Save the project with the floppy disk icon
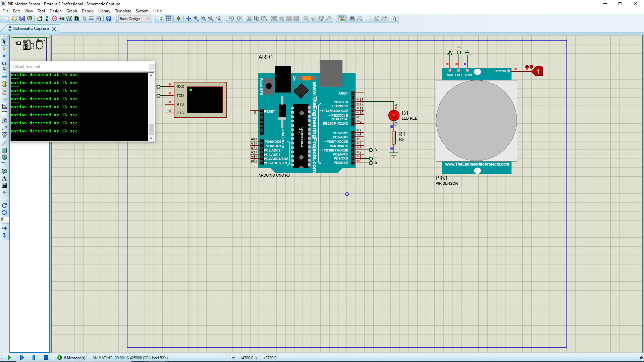644x362 pixels. (x=22, y=19)
